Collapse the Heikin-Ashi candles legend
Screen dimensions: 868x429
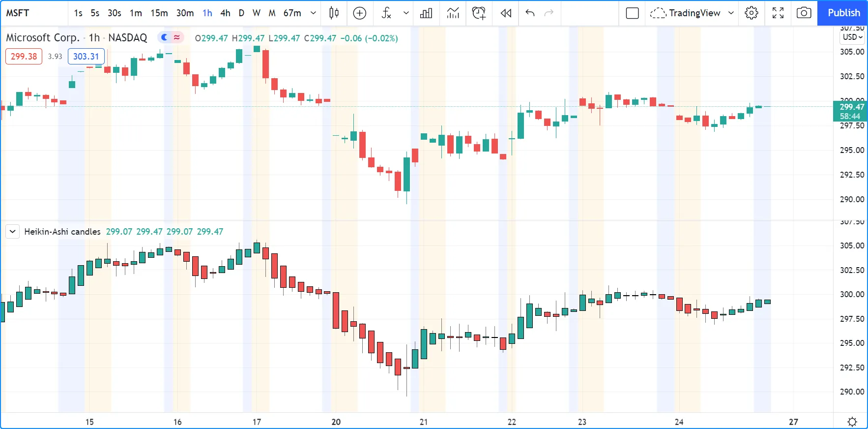click(x=12, y=231)
